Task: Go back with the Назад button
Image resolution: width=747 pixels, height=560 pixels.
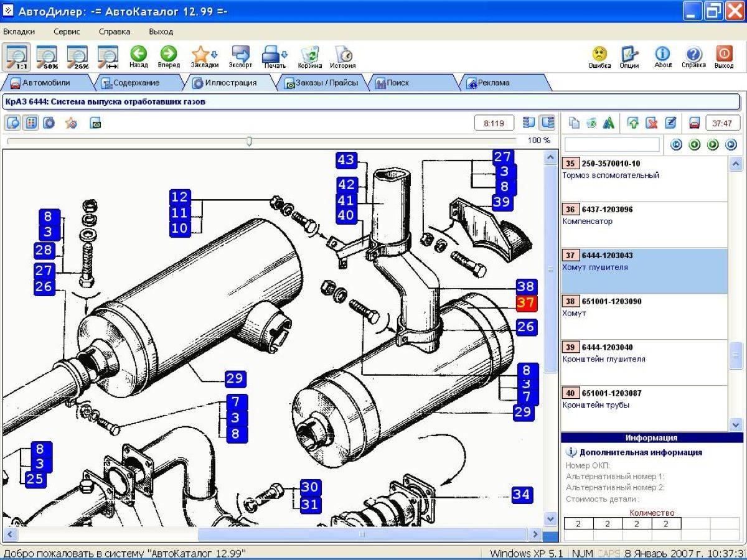Action: click(139, 57)
